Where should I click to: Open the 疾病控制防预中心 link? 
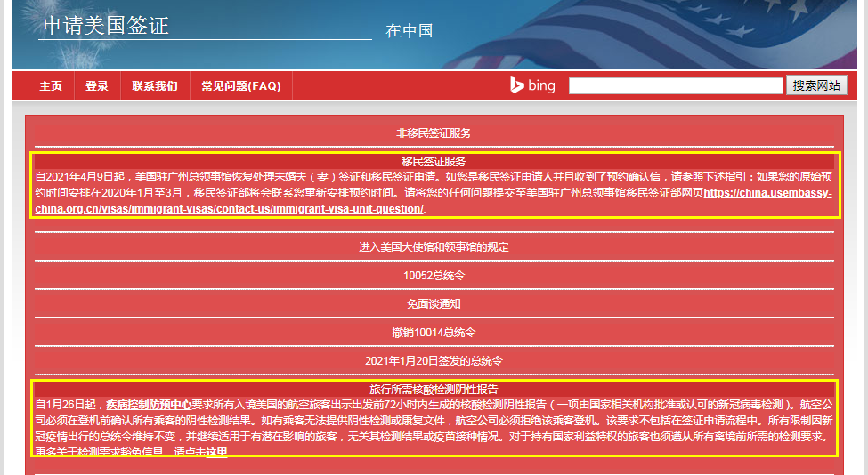pos(149,405)
